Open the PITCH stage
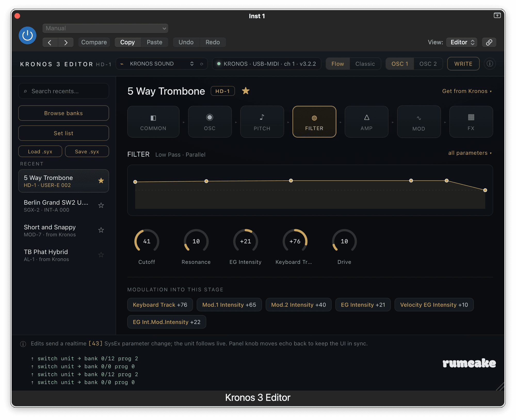Screen dimensions: 516x420 [262, 122]
